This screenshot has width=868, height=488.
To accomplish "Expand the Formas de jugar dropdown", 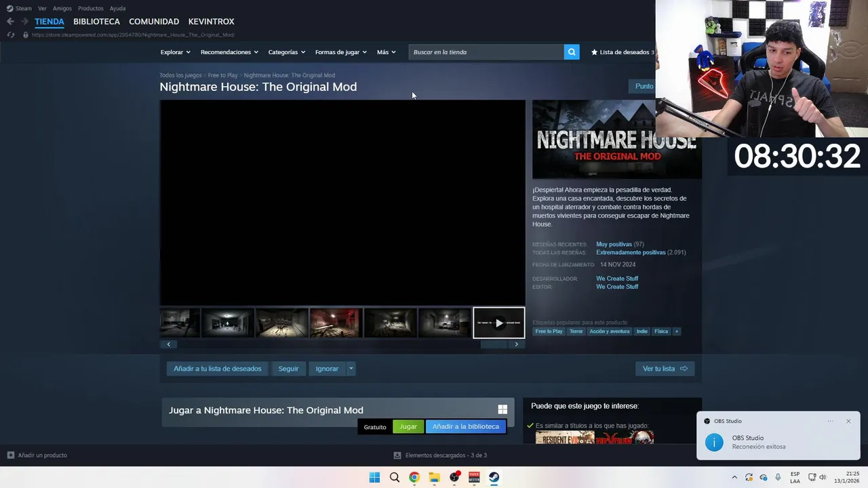I will (340, 52).
